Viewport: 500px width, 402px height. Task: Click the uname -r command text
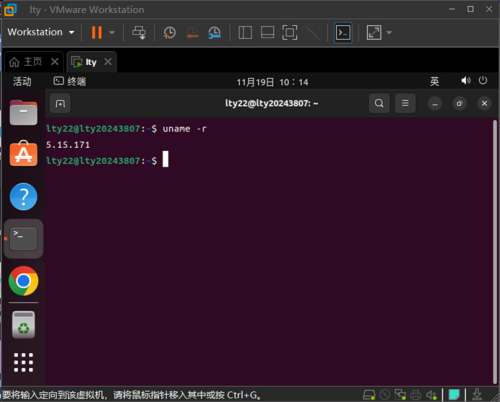pos(184,129)
